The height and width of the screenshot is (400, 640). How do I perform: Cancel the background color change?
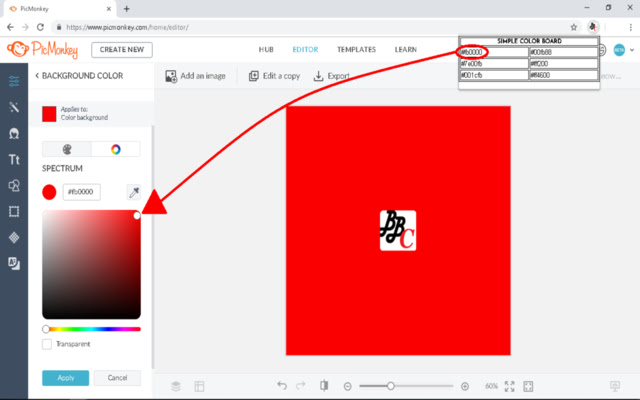click(x=118, y=378)
